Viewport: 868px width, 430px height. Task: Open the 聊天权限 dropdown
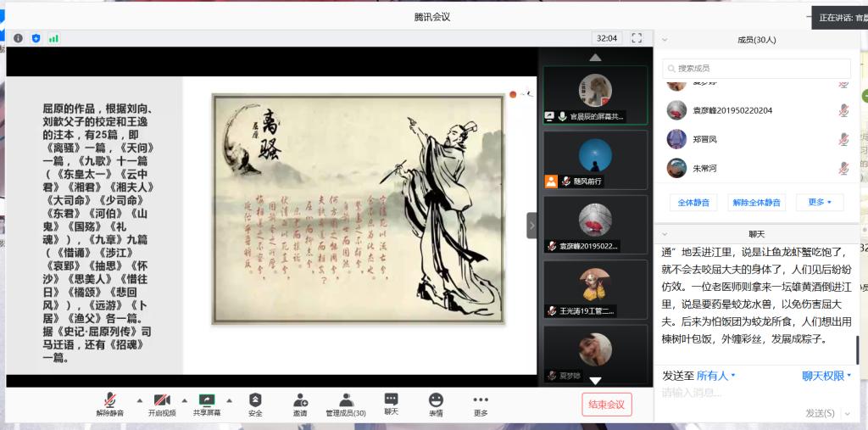pyautogui.click(x=826, y=376)
